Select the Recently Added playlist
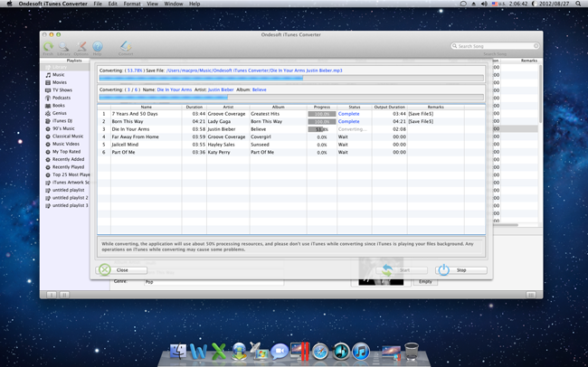 tap(68, 159)
